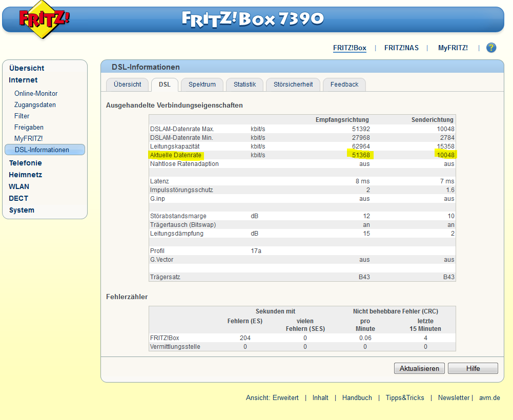Switch to the Störsicherheit tab
Image resolution: width=513 pixels, height=420 pixels.
(293, 85)
